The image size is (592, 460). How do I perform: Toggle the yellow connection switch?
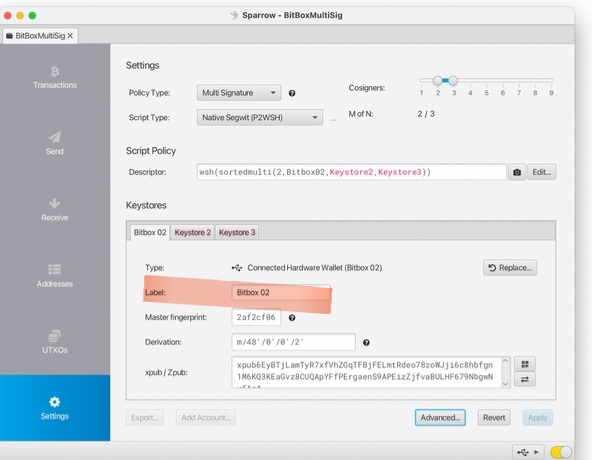pyautogui.click(x=561, y=452)
